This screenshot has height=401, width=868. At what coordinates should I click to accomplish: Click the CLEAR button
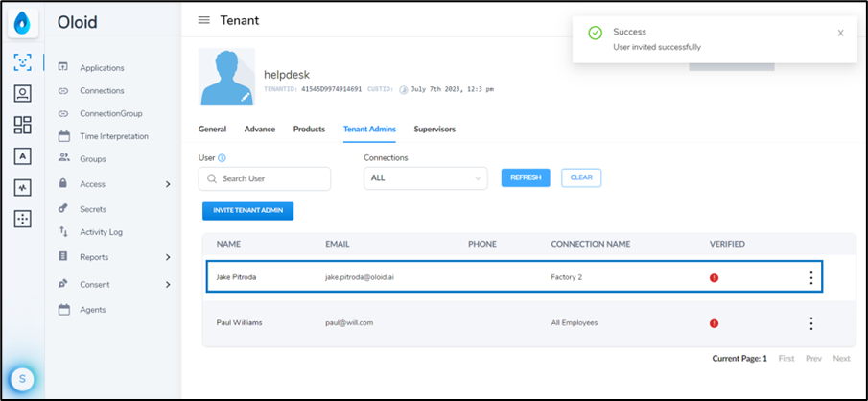coord(581,177)
